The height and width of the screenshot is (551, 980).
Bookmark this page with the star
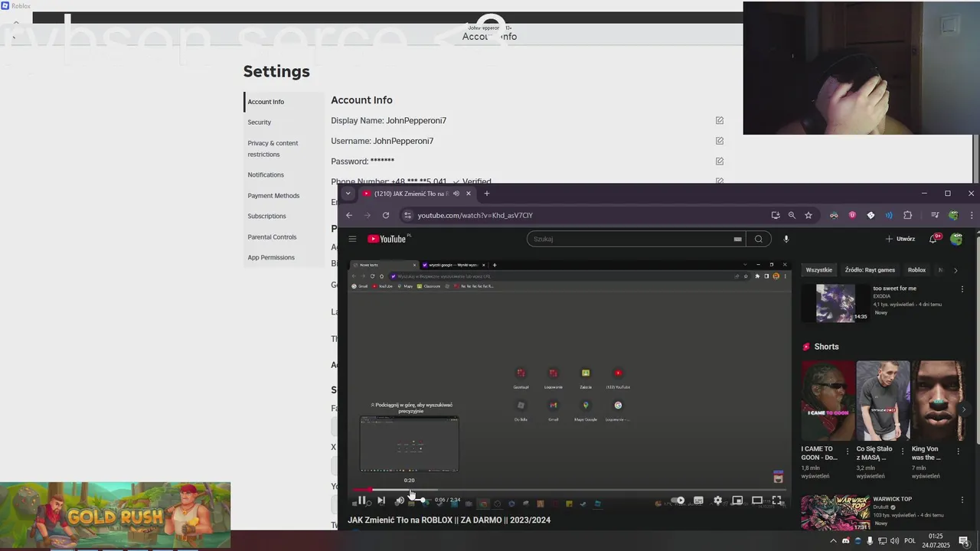(808, 215)
